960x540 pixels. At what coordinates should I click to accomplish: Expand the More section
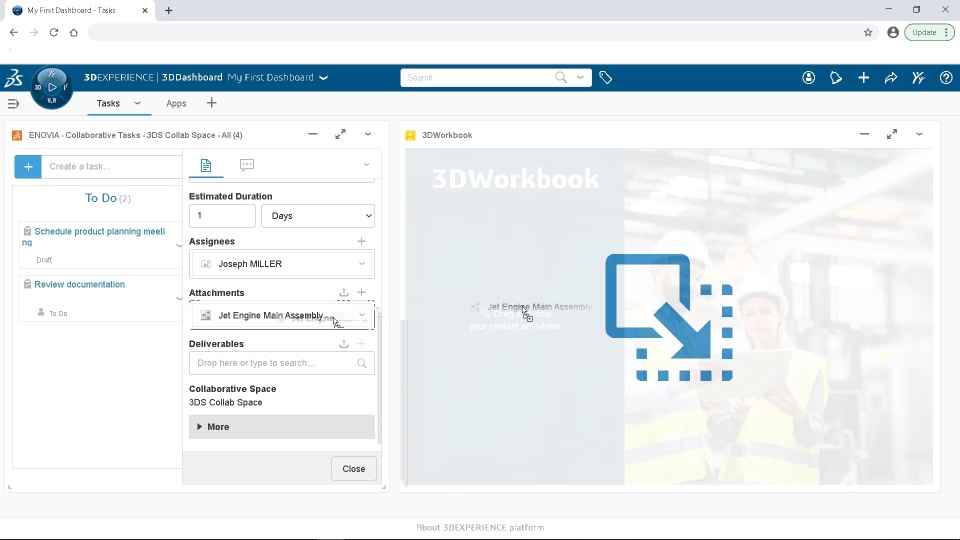point(282,427)
